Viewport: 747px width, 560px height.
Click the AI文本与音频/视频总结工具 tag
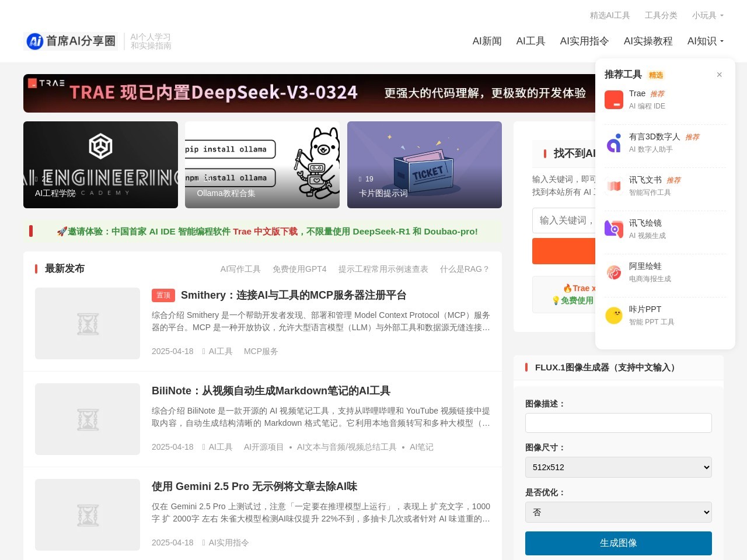[x=347, y=447]
